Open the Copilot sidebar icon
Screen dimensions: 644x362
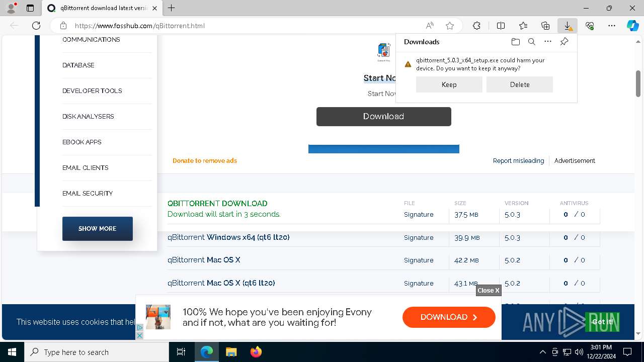tap(633, 26)
